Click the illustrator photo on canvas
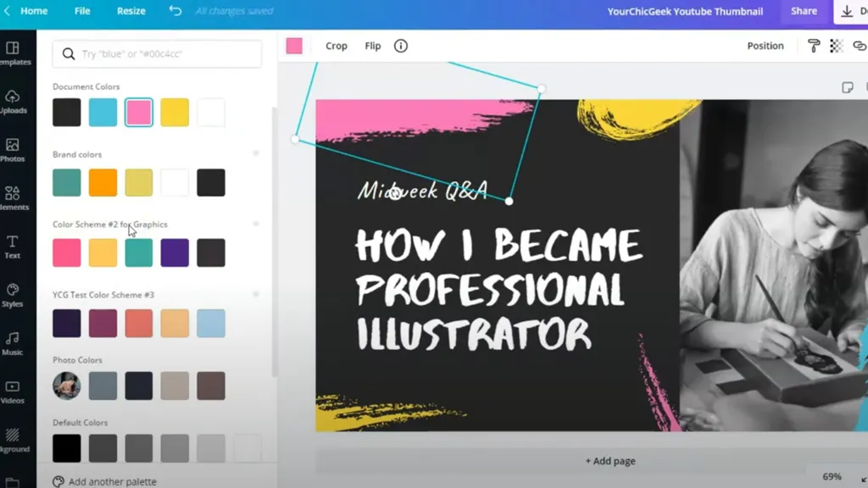The image size is (868, 488). tap(773, 265)
